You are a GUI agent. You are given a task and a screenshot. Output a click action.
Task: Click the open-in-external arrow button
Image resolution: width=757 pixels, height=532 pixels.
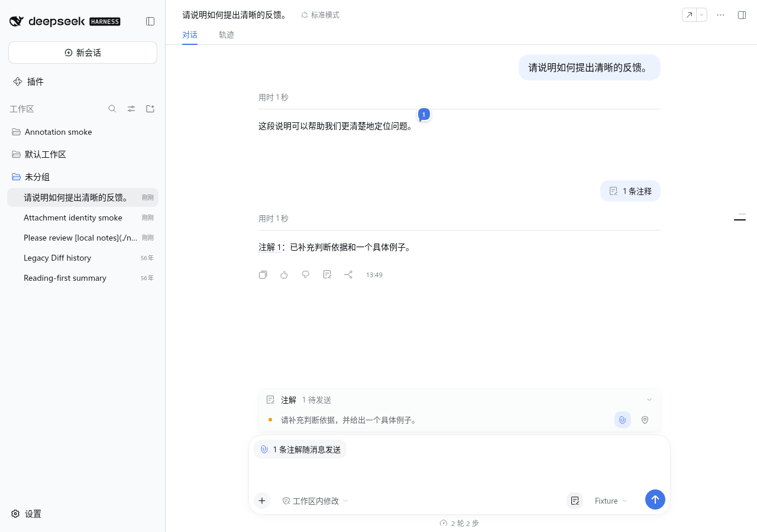coord(689,15)
